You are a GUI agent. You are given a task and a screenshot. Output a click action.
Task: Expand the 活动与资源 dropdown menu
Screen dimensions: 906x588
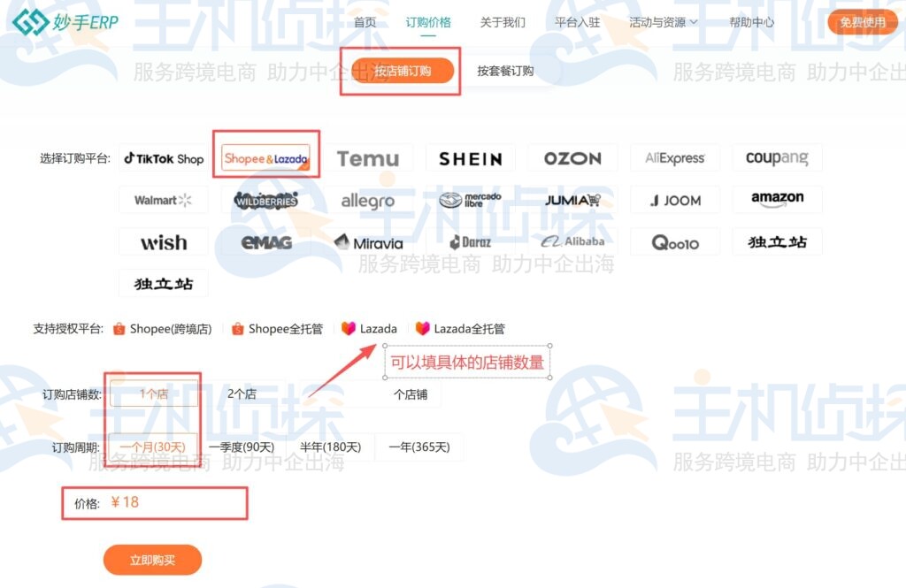click(663, 22)
